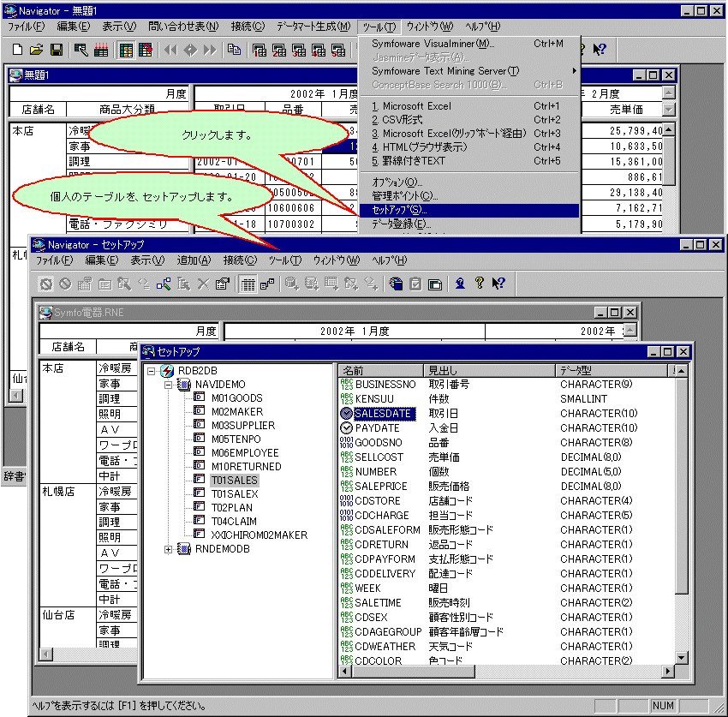Click the properties icon in Setup toolbar
The height and width of the screenshot is (717, 728).
[x=222, y=284]
